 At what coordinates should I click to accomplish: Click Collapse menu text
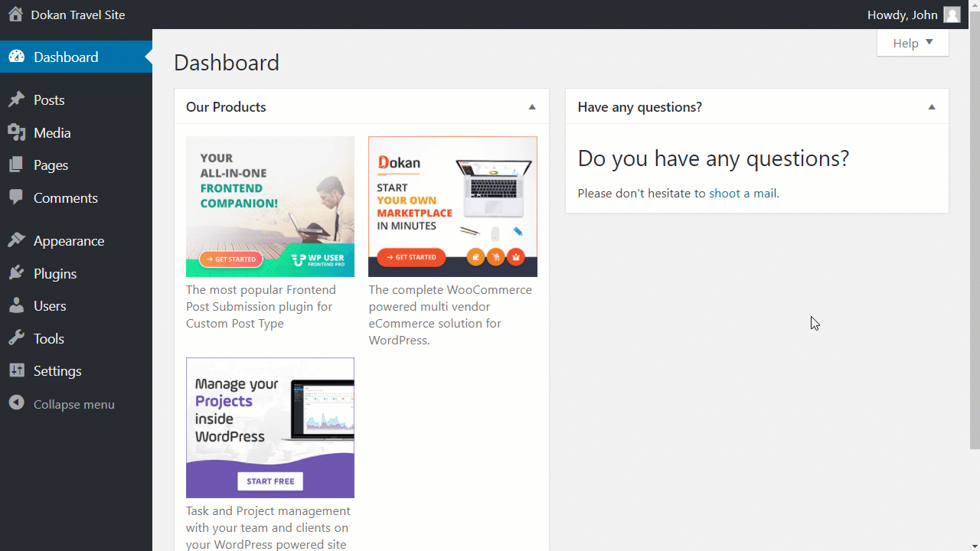pyautogui.click(x=74, y=404)
